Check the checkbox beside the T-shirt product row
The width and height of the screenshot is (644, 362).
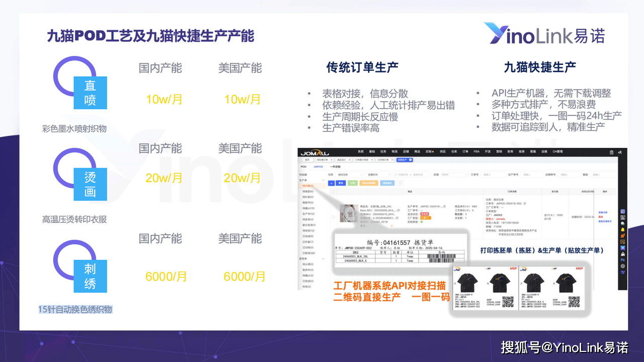(333, 217)
